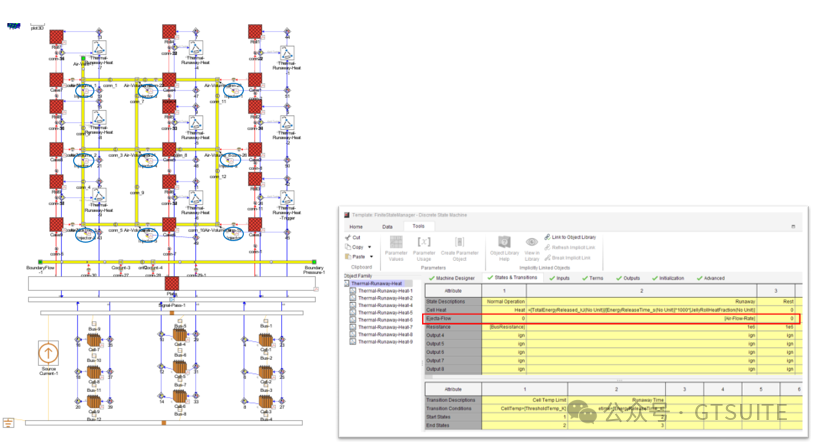Switch to the Home ribbon tab

pos(356,227)
